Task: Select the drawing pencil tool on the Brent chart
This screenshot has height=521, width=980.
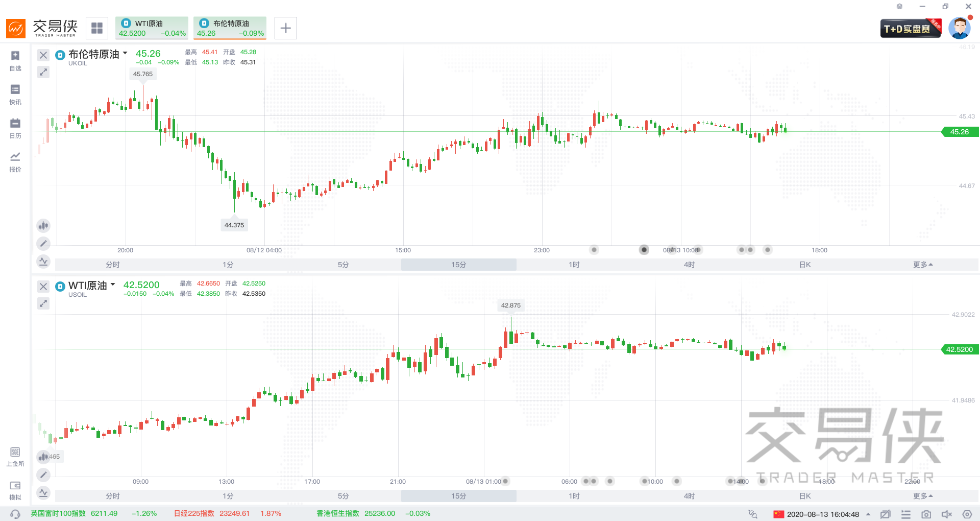Action: tap(43, 244)
